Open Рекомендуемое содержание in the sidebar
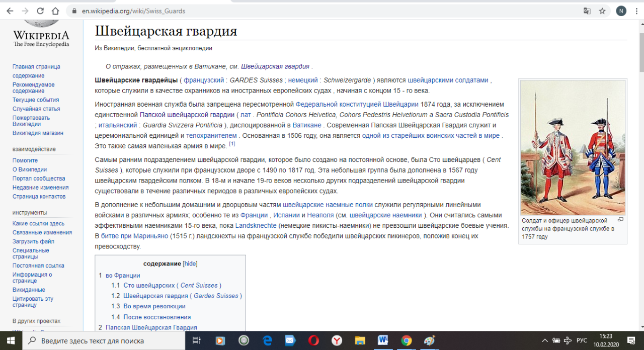Viewport: 644px width, 350px height. [34, 88]
